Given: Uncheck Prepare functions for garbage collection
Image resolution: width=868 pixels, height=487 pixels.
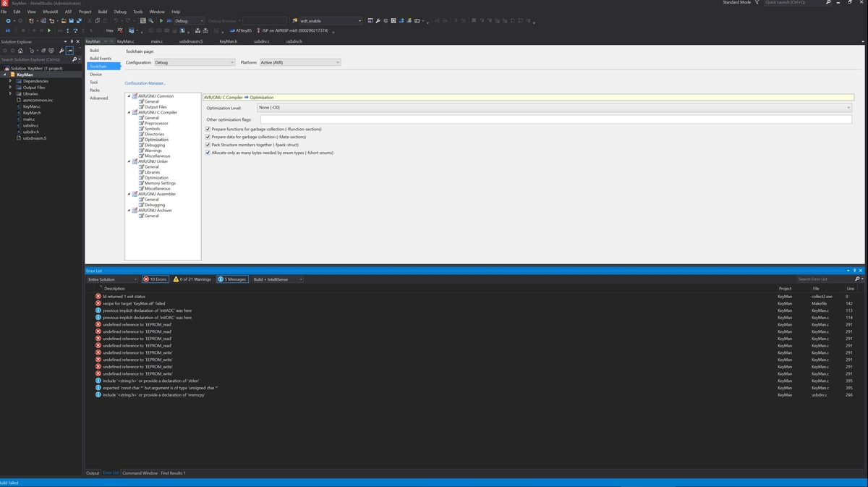Looking at the screenshot, I should [208, 129].
